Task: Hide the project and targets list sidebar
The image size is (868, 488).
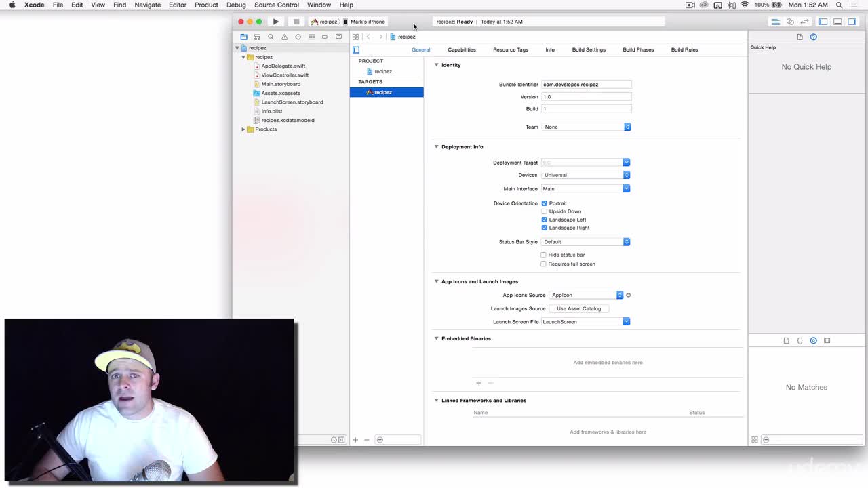Action: (x=356, y=49)
